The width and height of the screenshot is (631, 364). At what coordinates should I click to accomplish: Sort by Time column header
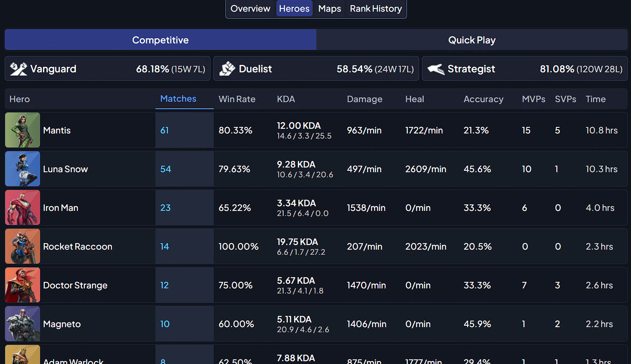click(596, 99)
